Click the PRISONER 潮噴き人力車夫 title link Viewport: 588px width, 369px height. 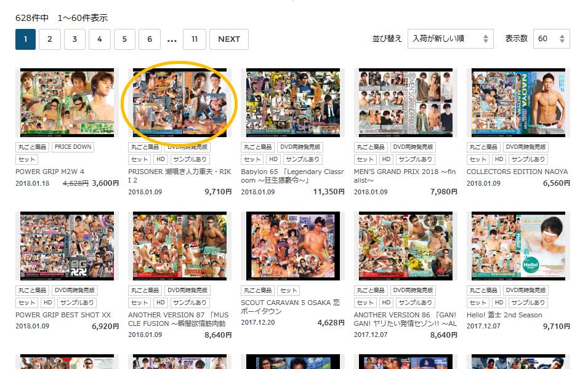(x=180, y=176)
